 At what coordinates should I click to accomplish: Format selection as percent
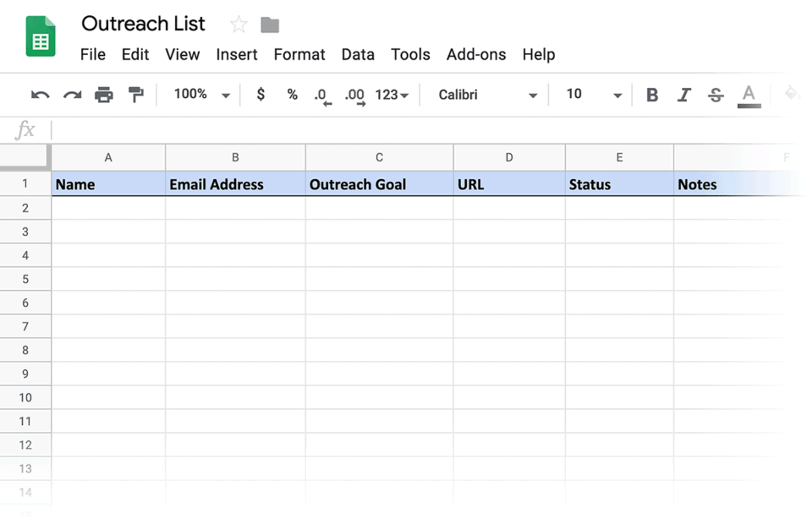292,94
